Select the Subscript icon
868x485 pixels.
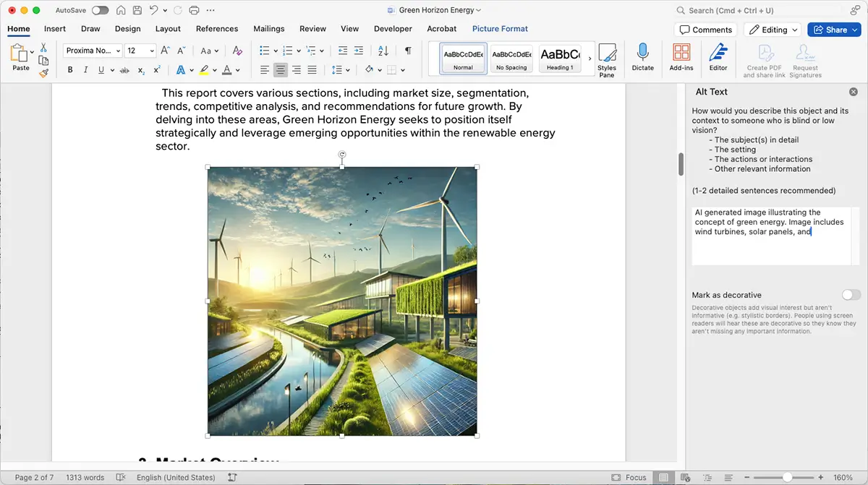point(142,69)
